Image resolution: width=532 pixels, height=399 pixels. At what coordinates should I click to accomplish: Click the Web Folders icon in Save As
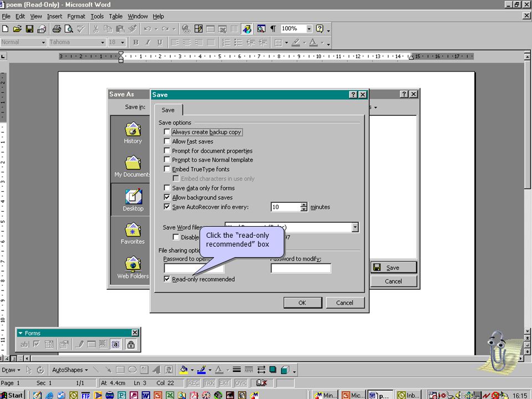click(x=133, y=267)
